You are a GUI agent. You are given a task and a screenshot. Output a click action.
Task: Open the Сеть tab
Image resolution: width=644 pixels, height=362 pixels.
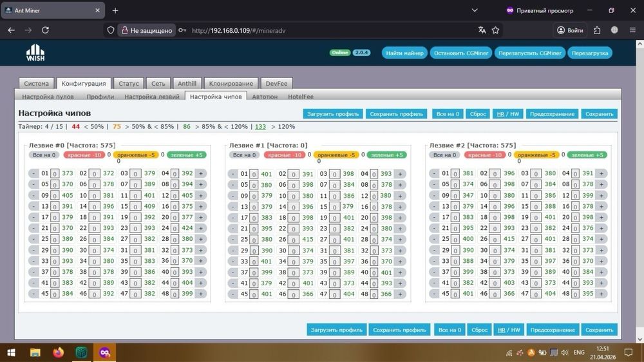[158, 83]
